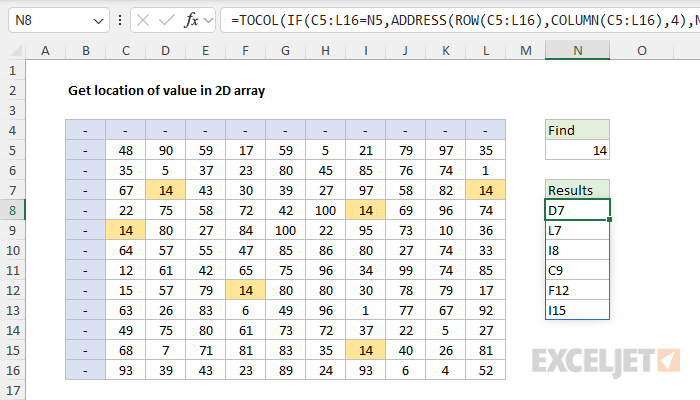This screenshot has width=700, height=400.
Task: Select result cell 'L7'
Action: click(x=577, y=230)
